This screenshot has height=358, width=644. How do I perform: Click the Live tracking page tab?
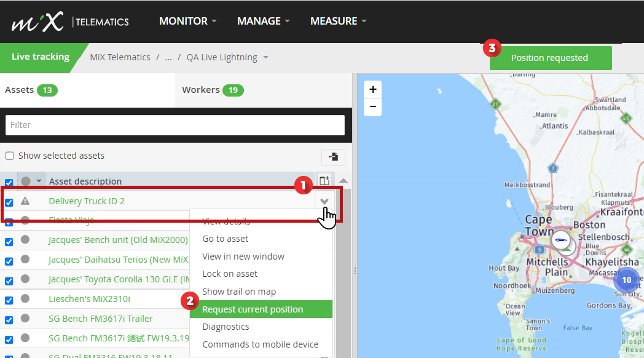pyautogui.click(x=41, y=57)
